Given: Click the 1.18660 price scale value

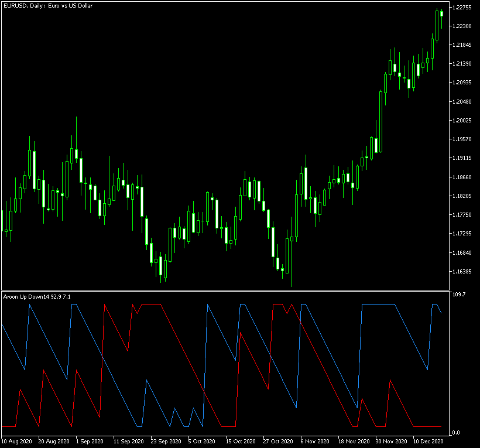Looking at the screenshot, I should click(464, 177).
